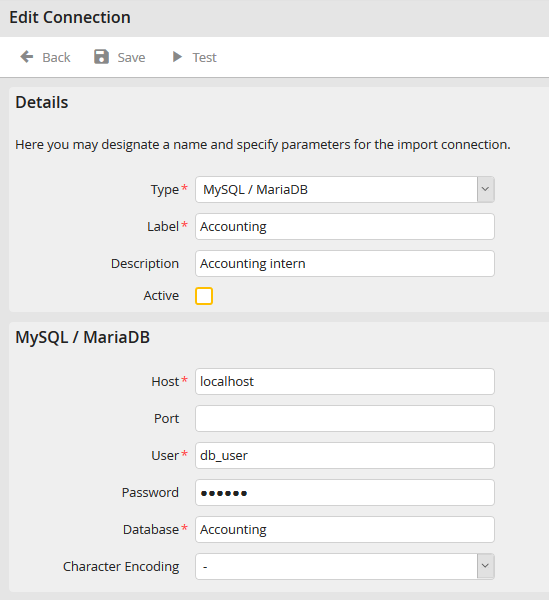Click the Host field label
Viewport: 549px width, 600px height.
point(165,382)
